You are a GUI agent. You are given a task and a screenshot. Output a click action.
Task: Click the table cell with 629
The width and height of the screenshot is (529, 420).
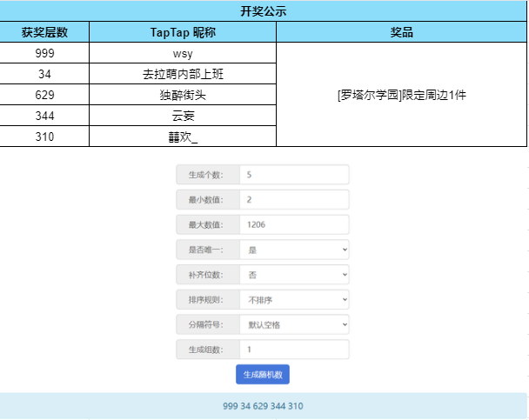(x=44, y=95)
